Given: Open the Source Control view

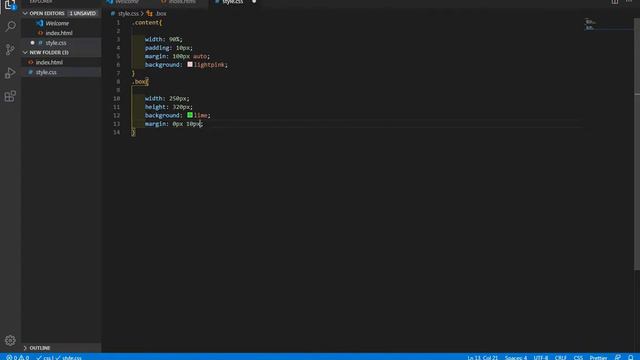Looking at the screenshot, I should coord(10,49).
